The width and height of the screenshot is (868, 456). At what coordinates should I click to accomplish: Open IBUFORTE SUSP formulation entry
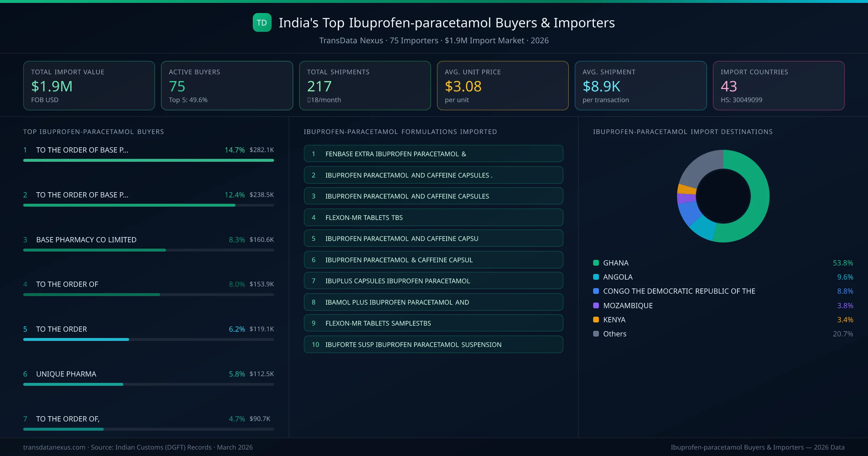coord(433,345)
